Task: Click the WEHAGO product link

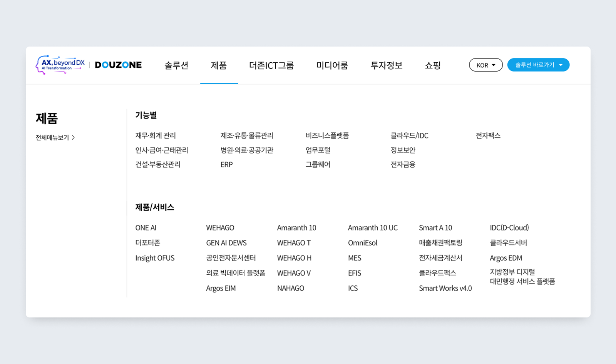Action: [220, 227]
